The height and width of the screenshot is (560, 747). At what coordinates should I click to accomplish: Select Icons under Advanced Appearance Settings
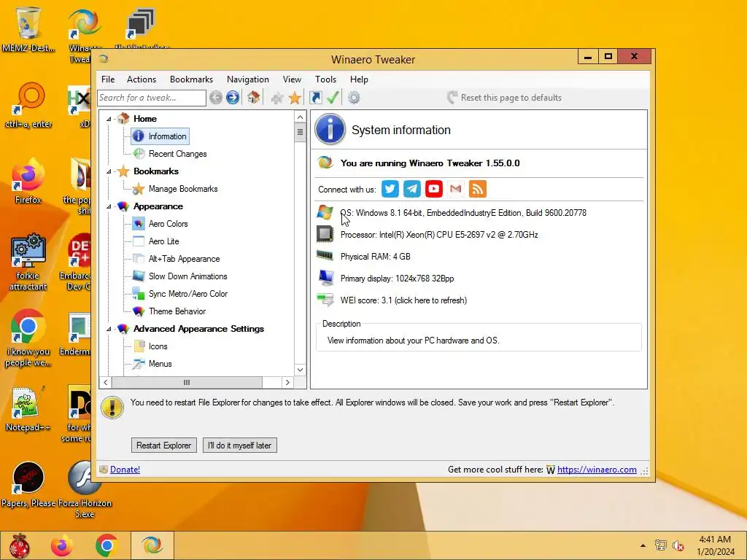click(x=158, y=346)
